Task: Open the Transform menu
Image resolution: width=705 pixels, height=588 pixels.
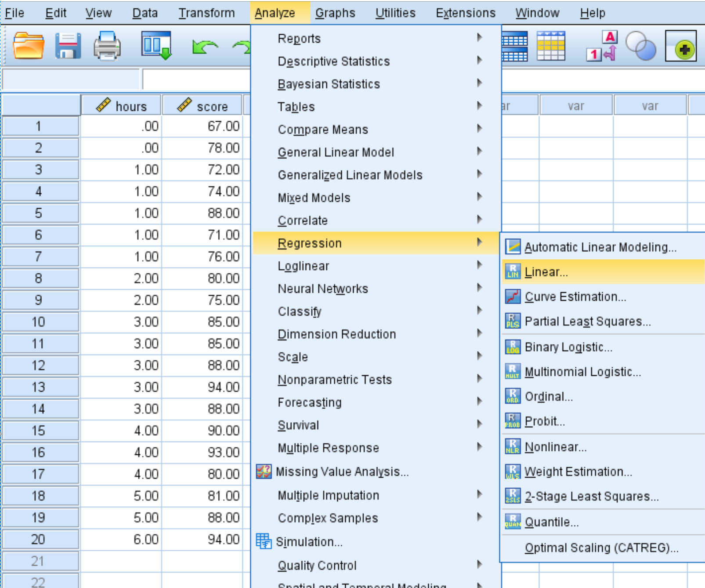Action: pos(206,13)
